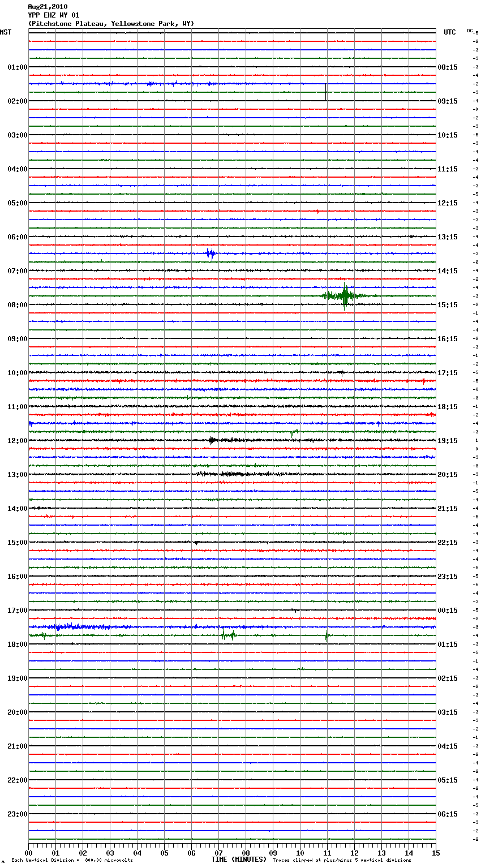Click the 21:15 UTC label
The height and width of the screenshot is (868, 481).
coord(448,509)
